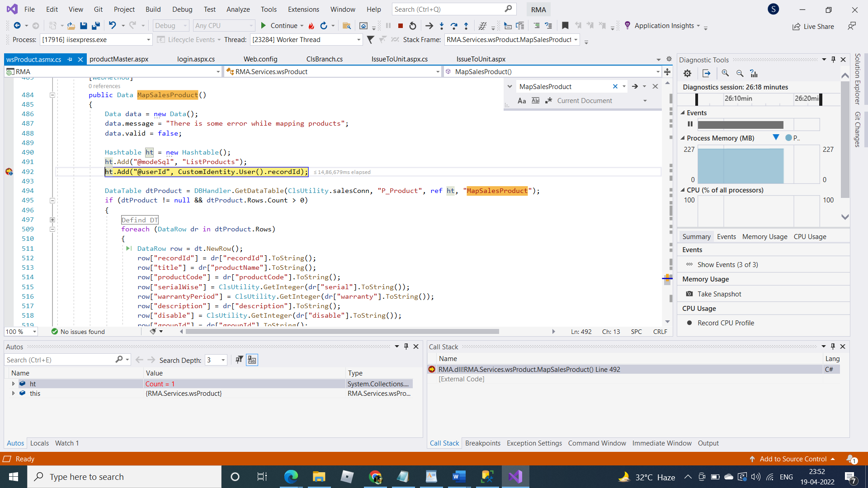The height and width of the screenshot is (488, 868).
Task: Click the Save All icon
Action: [95, 26]
